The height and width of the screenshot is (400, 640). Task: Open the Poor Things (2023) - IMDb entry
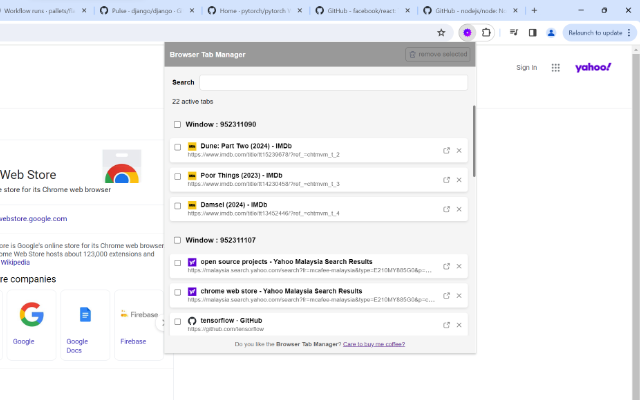[319, 180]
